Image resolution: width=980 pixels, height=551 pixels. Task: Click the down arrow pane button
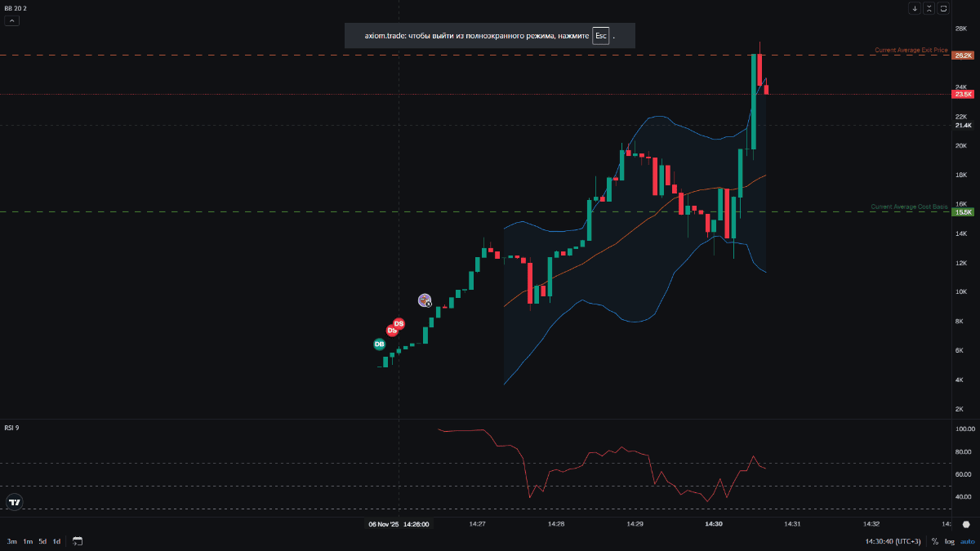click(x=915, y=9)
